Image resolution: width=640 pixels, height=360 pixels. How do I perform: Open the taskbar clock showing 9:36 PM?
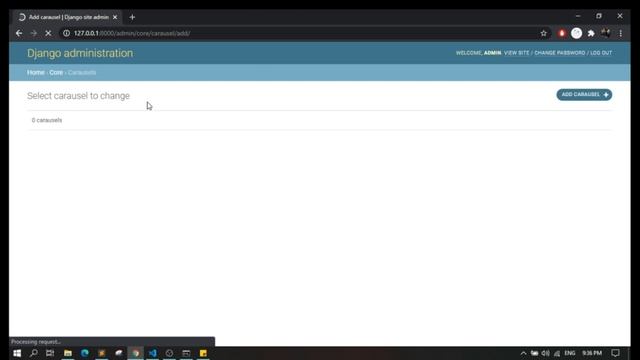[592, 353]
